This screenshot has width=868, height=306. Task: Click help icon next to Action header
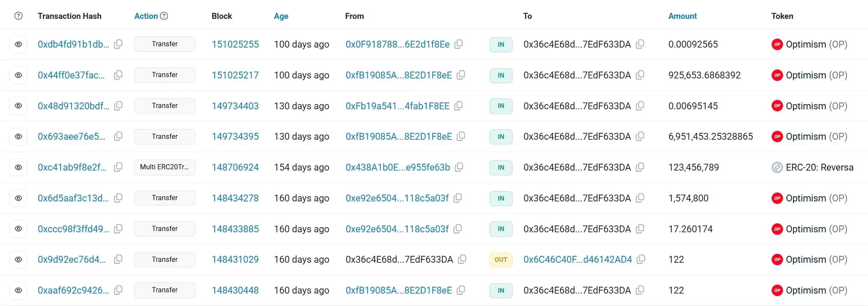pyautogui.click(x=164, y=16)
